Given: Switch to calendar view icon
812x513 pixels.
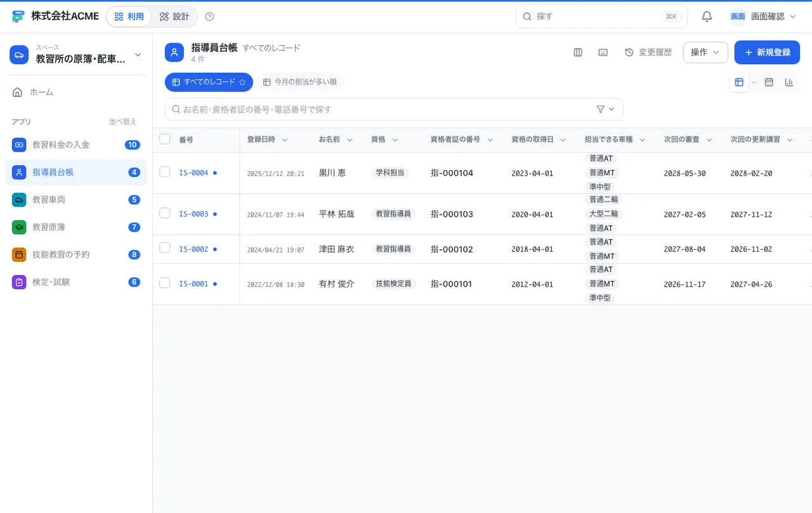Looking at the screenshot, I should point(769,82).
